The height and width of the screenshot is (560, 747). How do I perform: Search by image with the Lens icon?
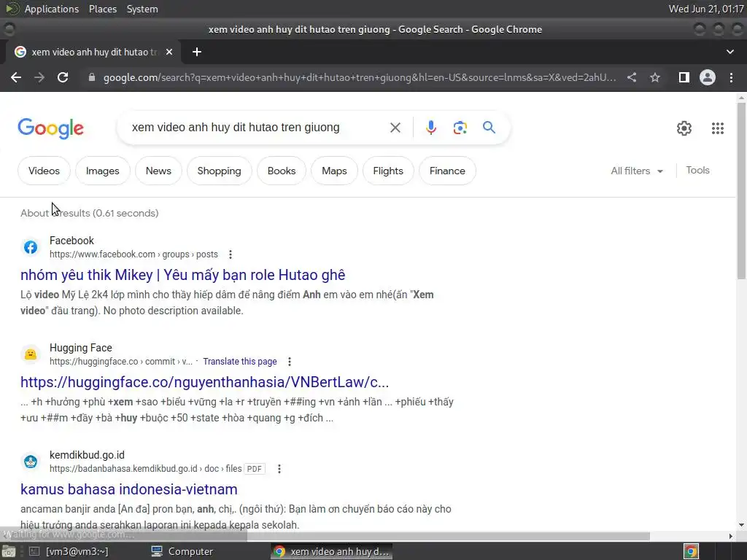460,128
